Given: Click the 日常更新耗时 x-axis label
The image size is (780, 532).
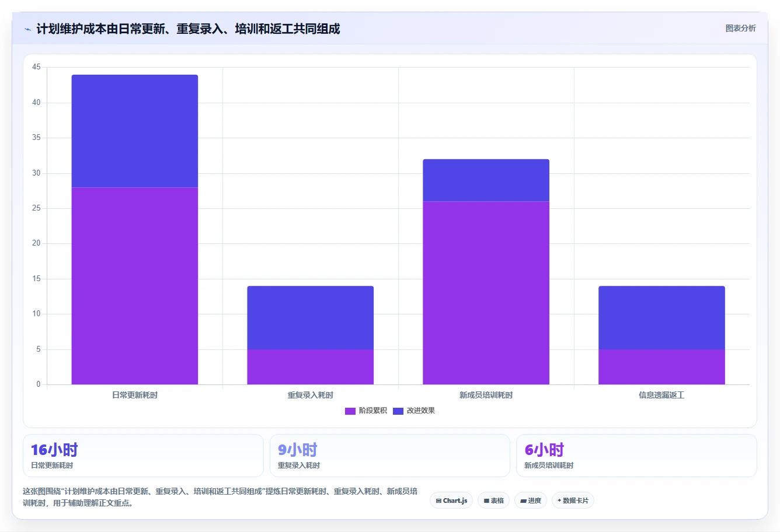Looking at the screenshot, I should (x=135, y=395).
